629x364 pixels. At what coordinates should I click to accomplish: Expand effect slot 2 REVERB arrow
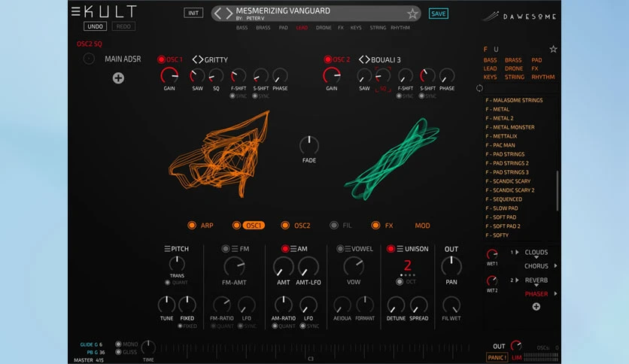(x=517, y=280)
